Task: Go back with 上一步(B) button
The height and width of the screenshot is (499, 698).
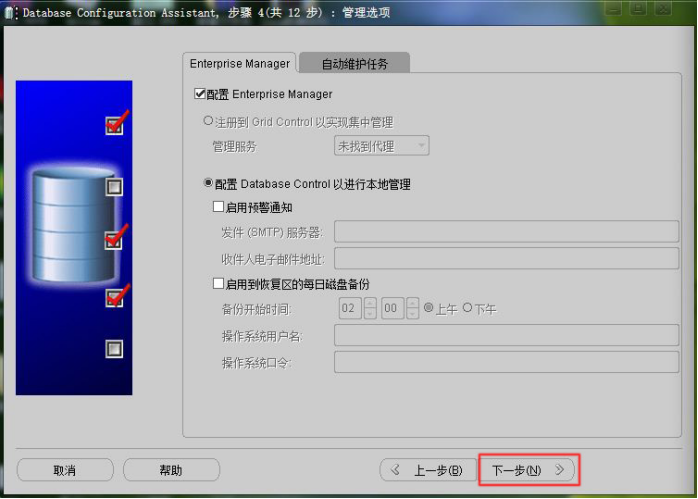Action: 429,470
